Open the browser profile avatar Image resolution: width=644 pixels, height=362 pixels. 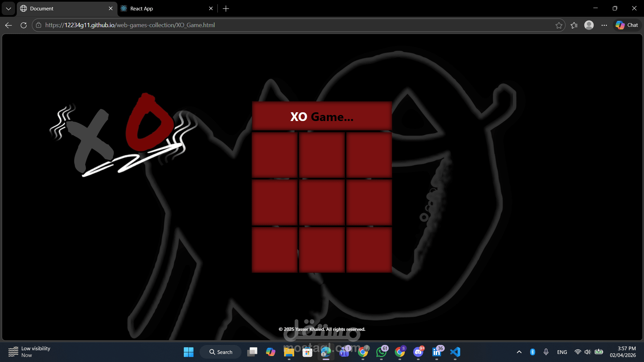pos(589,25)
